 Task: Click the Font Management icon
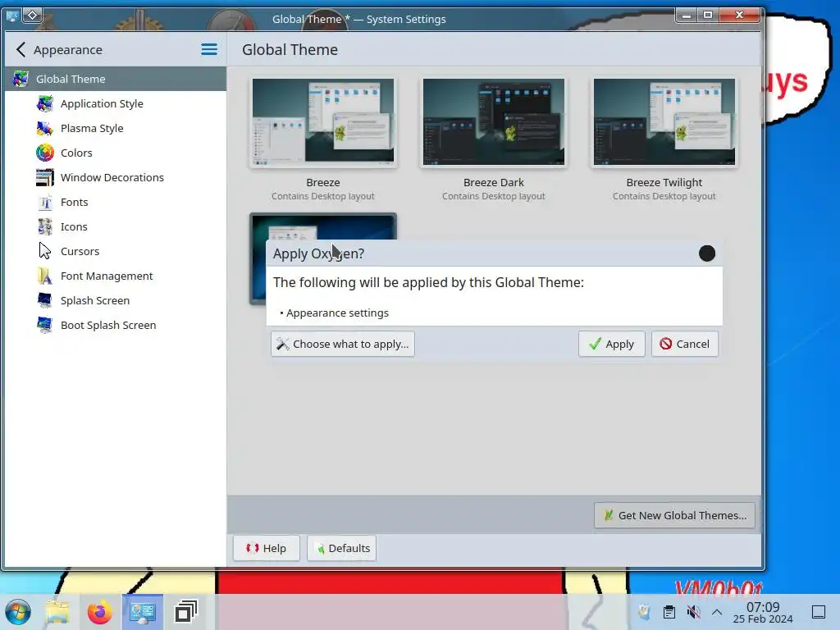(x=45, y=276)
